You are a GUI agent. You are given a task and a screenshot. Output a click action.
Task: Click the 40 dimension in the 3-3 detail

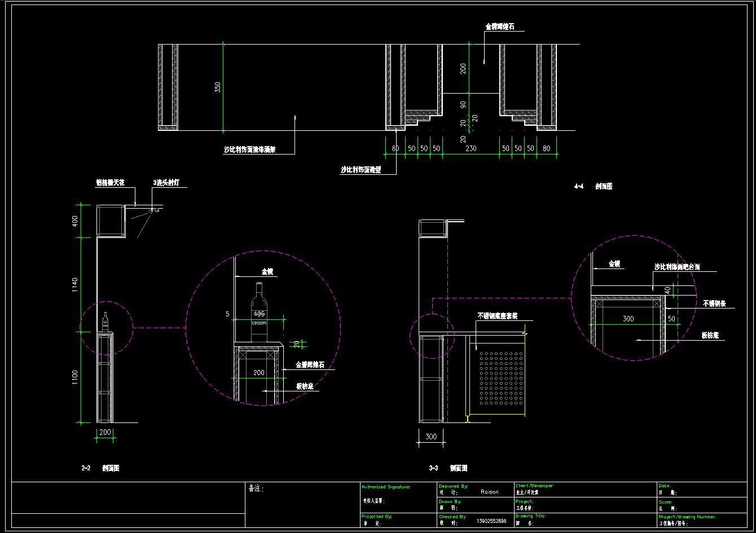tap(668, 290)
